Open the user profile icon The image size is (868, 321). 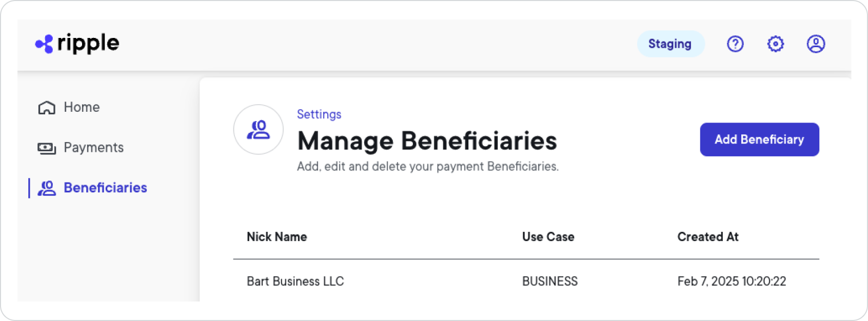click(x=816, y=44)
